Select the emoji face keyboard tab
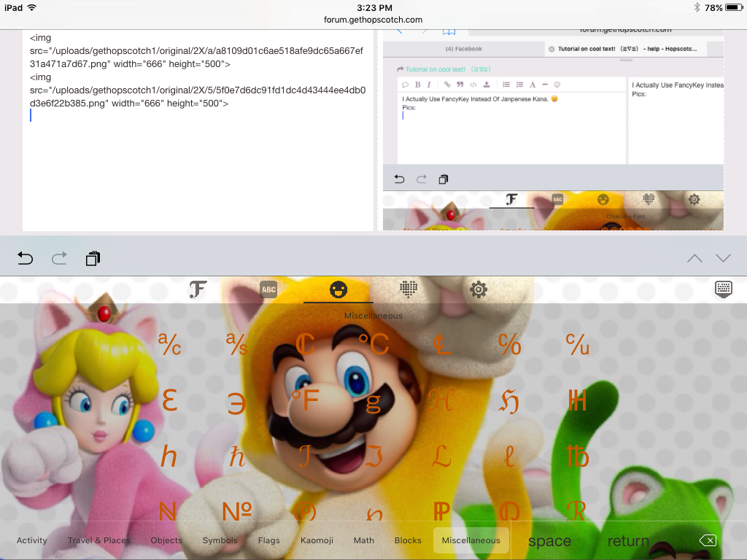 click(x=338, y=289)
